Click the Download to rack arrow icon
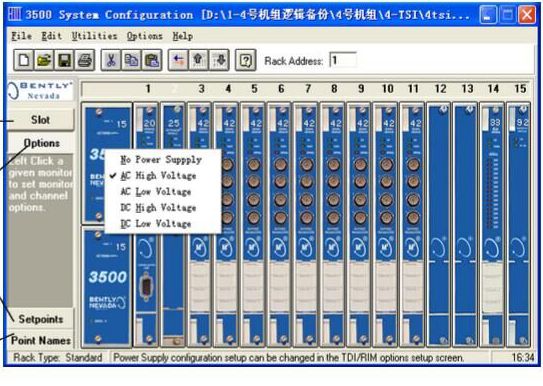This screenshot has height=386, width=543. pyautogui.click(x=219, y=61)
